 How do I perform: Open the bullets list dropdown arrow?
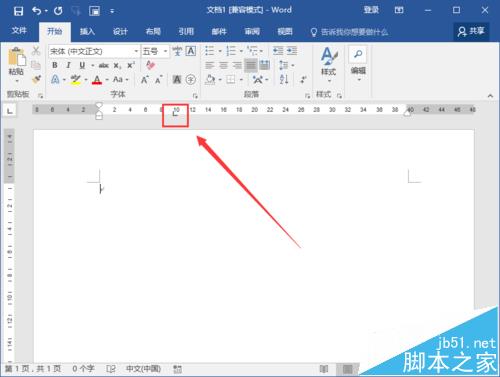pos(220,51)
